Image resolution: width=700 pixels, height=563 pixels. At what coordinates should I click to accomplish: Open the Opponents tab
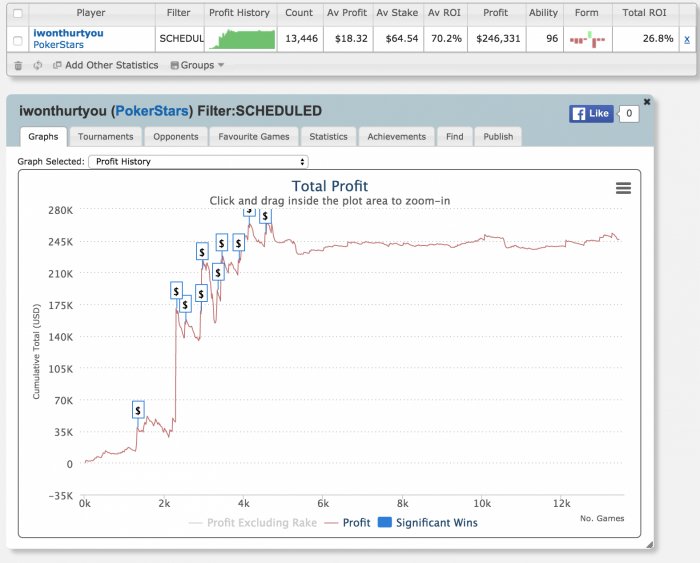(176, 137)
